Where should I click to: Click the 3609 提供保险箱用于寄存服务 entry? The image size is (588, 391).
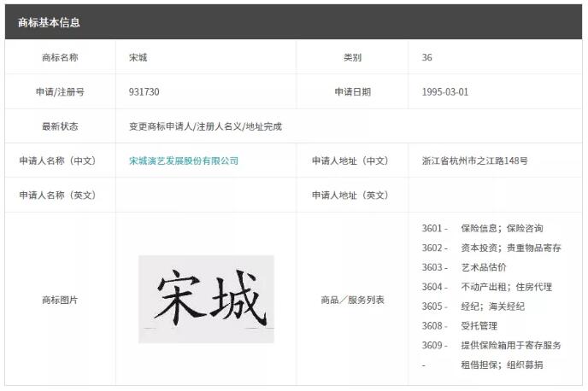491,346
